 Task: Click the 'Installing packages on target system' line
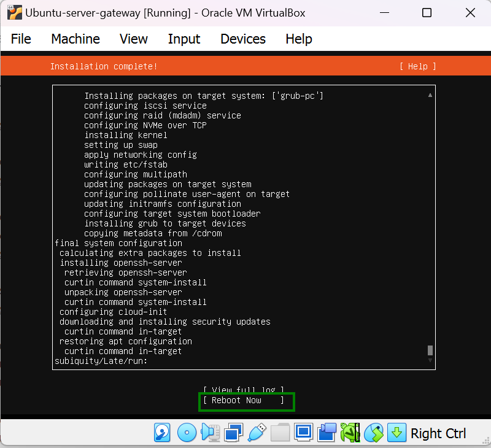[204, 96]
